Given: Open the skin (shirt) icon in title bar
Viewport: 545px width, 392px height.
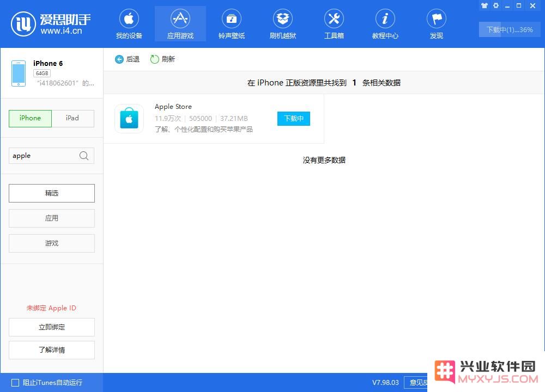Looking at the screenshot, I should (484, 5).
